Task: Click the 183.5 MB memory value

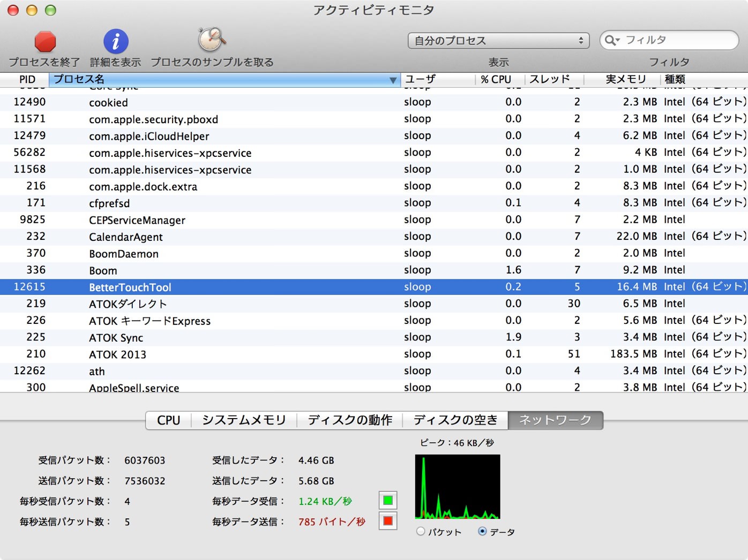Action: pos(633,354)
